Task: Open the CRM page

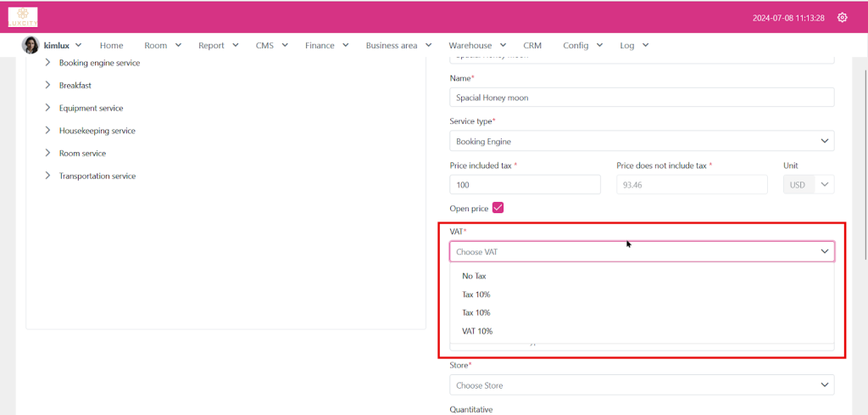Action: (532, 45)
